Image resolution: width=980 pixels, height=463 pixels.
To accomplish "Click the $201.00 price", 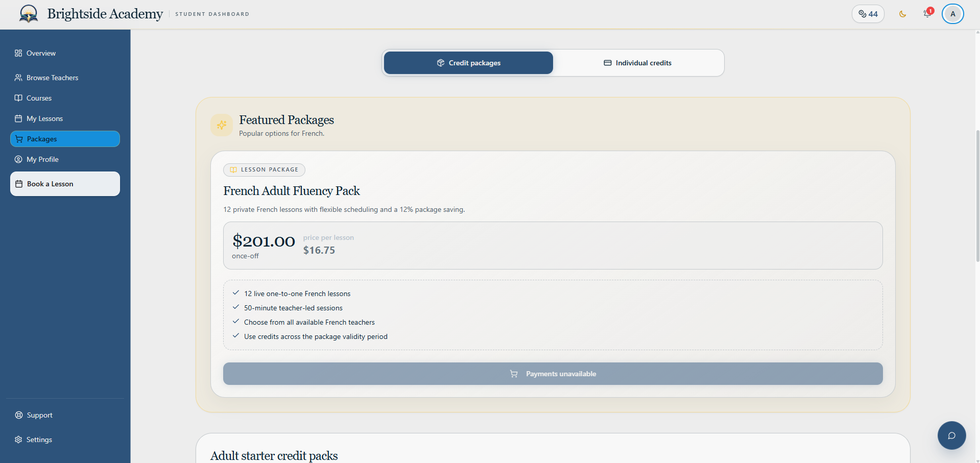I will pyautogui.click(x=264, y=241).
